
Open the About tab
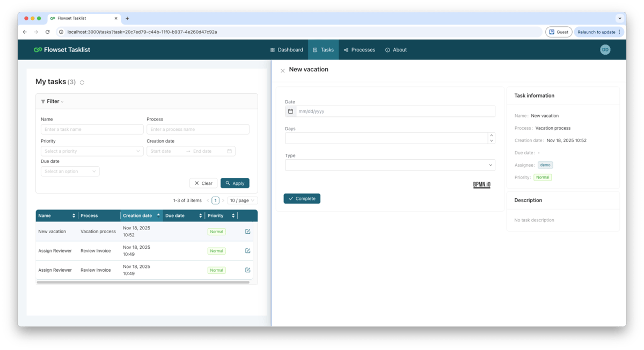[x=396, y=50]
